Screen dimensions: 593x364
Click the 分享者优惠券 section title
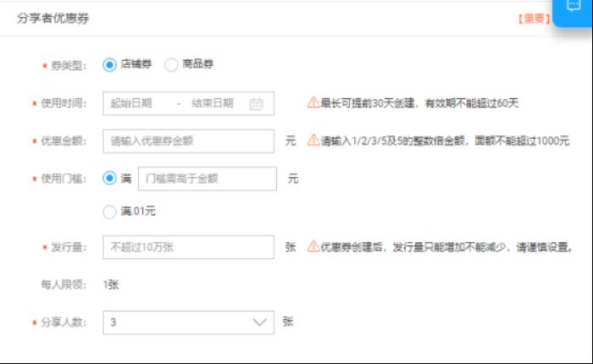click(53, 18)
